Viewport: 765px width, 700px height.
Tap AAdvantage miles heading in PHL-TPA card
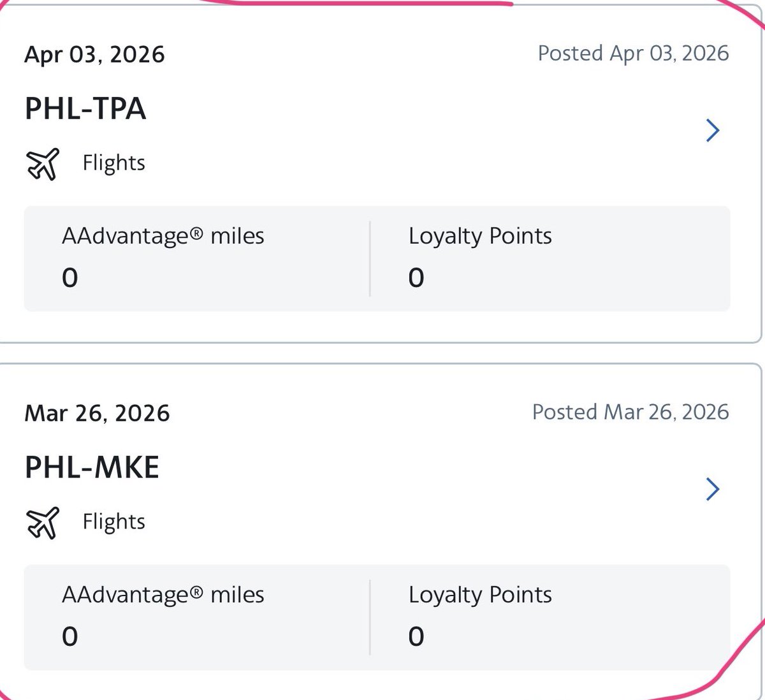tap(163, 236)
